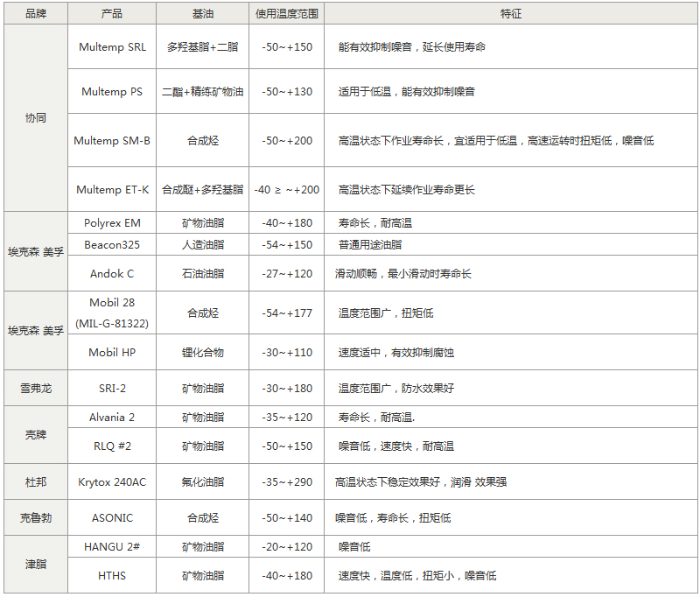Select the 壳牌 brand cell
This screenshot has width=700, height=597.
pyautogui.click(x=36, y=434)
